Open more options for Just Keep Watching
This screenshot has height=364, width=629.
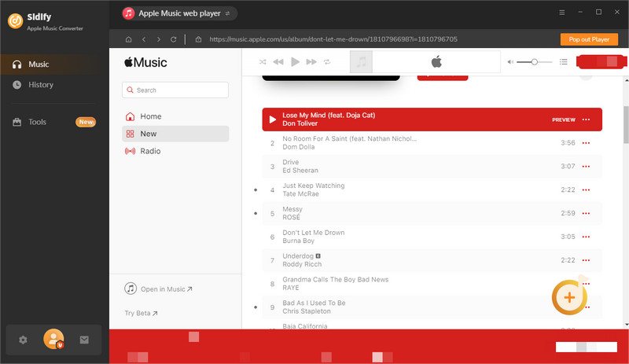click(586, 189)
